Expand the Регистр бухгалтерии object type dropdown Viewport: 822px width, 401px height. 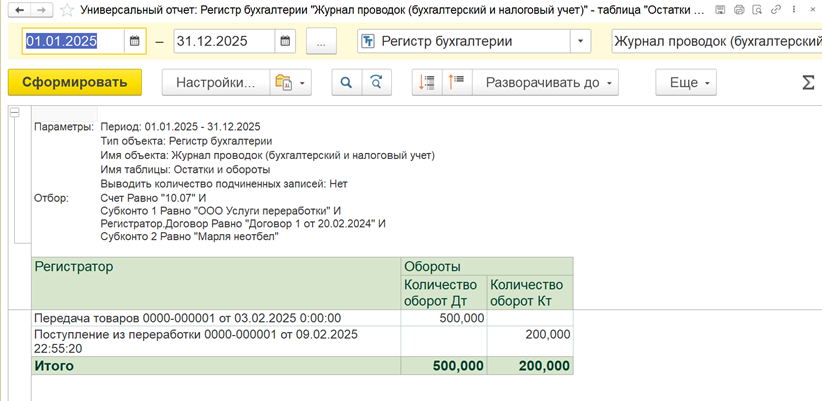[x=581, y=42]
